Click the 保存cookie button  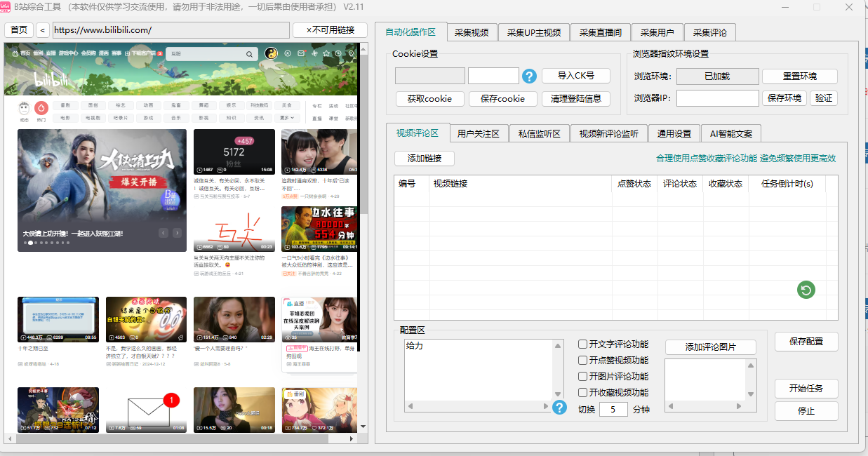(x=503, y=99)
